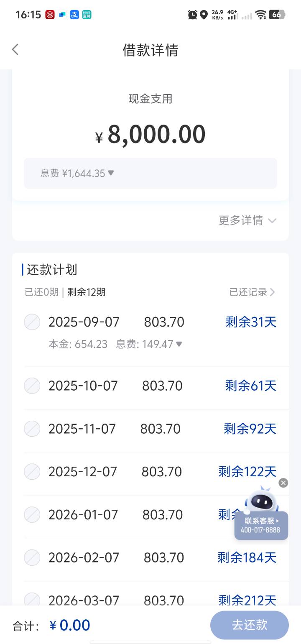
Task: Tap the alarm clock status bar icon
Action: [x=192, y=15]
